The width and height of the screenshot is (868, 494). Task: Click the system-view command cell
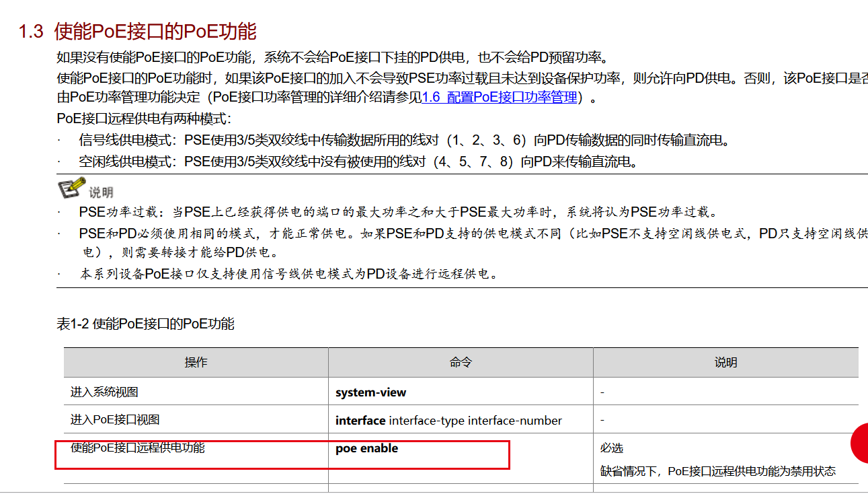[461, 392]
